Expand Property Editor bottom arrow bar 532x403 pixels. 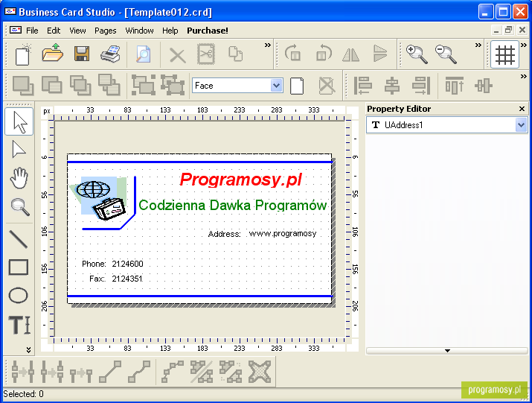pos(447,351)
